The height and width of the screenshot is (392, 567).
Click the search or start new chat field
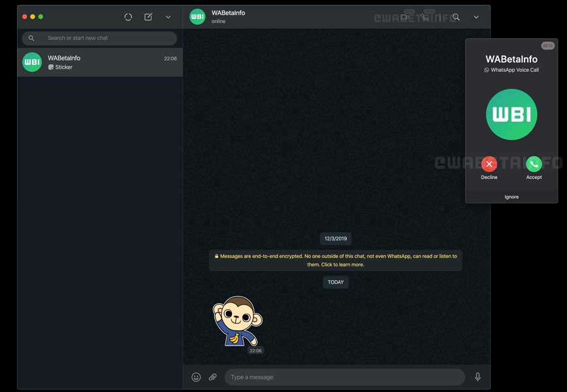pyautogui.click(x=98, y=38)
